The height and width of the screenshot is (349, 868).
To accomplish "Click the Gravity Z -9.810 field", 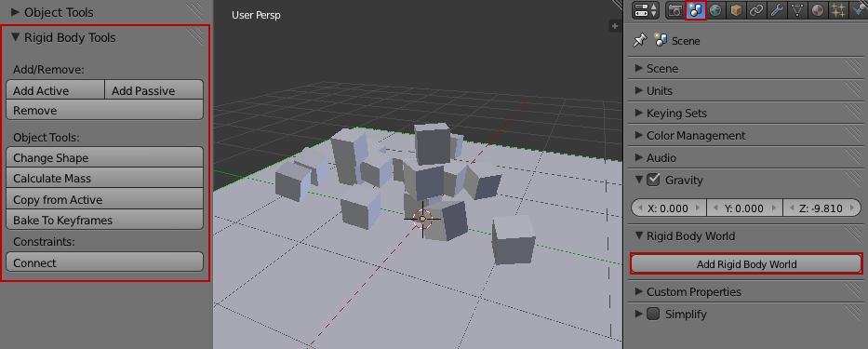I will click(x=822, y=208).
